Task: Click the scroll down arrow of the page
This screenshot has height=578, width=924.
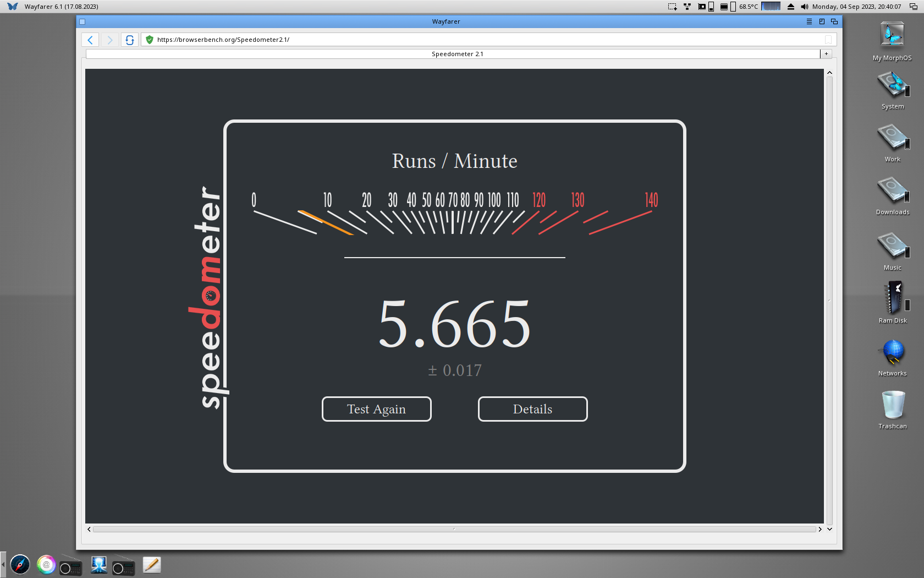Action: point(829,529)
